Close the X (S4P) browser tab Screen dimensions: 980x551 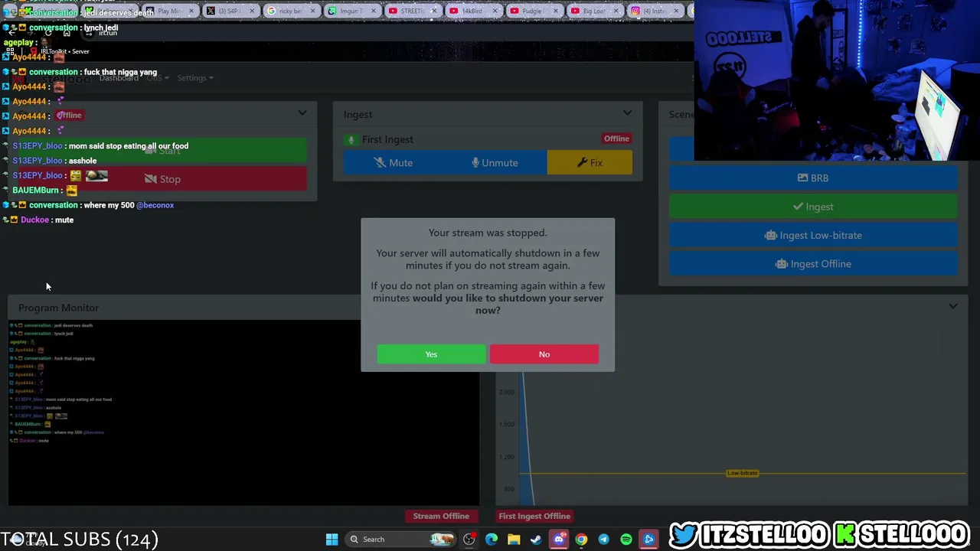[252, 11]
